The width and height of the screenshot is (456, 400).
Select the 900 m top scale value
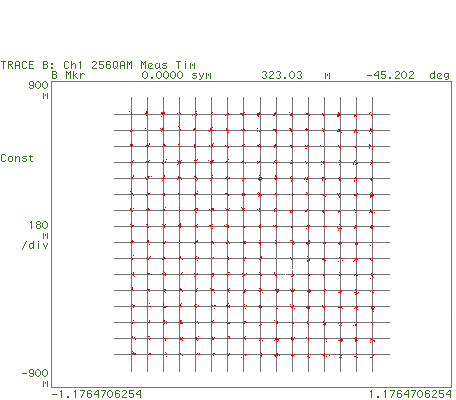click(38, 89)
